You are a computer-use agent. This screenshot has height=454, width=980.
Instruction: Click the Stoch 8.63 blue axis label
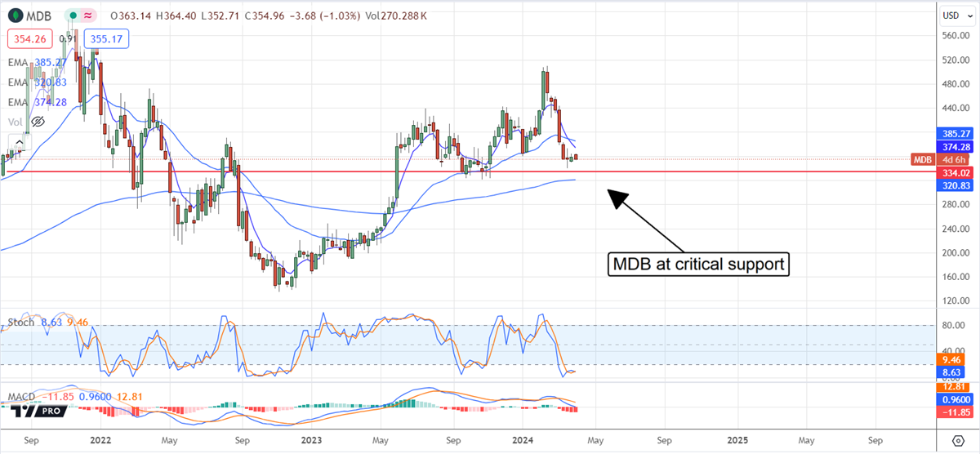pyautogui.click(x=950, y=372)
